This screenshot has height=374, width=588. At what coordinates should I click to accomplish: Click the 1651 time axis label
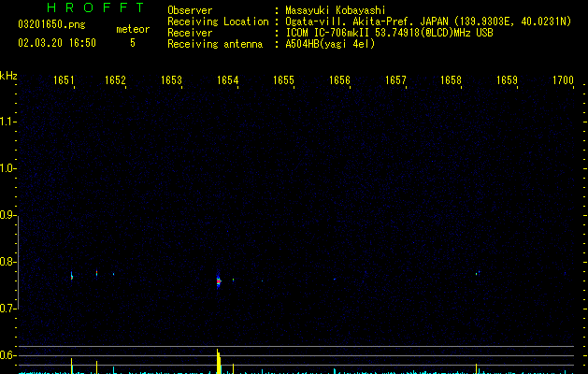point(64,80)
